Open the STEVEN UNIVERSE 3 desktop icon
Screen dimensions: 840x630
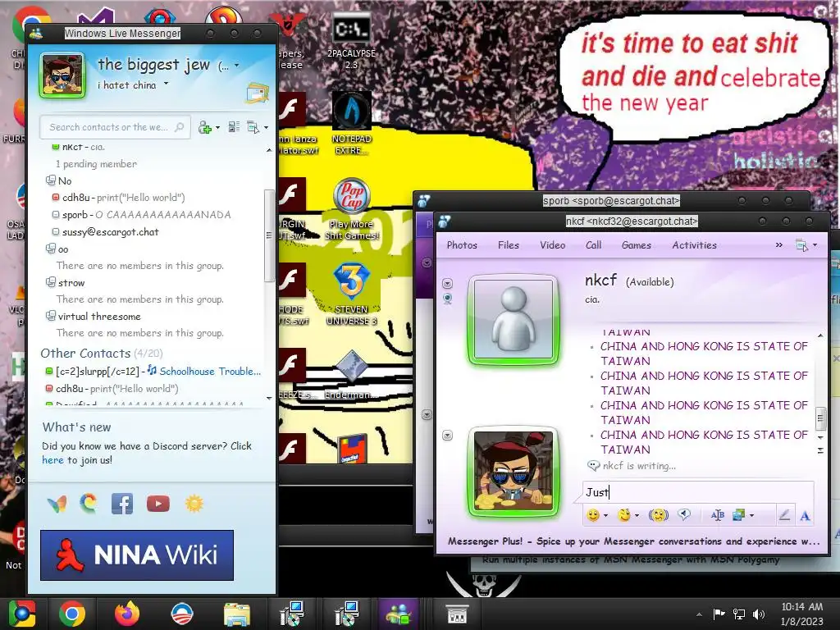[x=351, y=294]
